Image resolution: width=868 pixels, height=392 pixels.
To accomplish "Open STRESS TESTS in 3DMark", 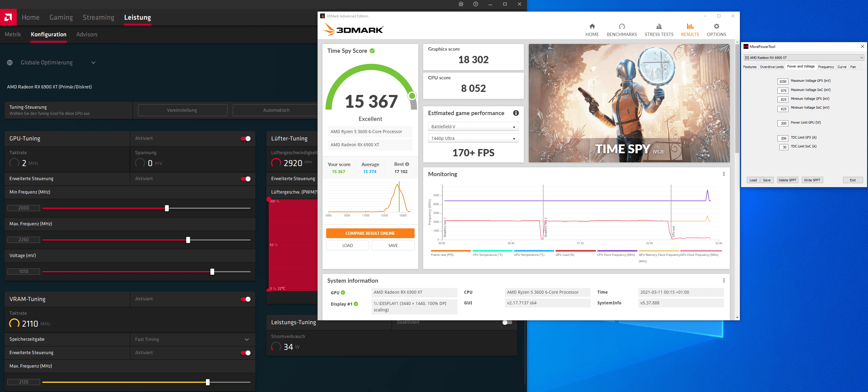I will pos(659,30).
